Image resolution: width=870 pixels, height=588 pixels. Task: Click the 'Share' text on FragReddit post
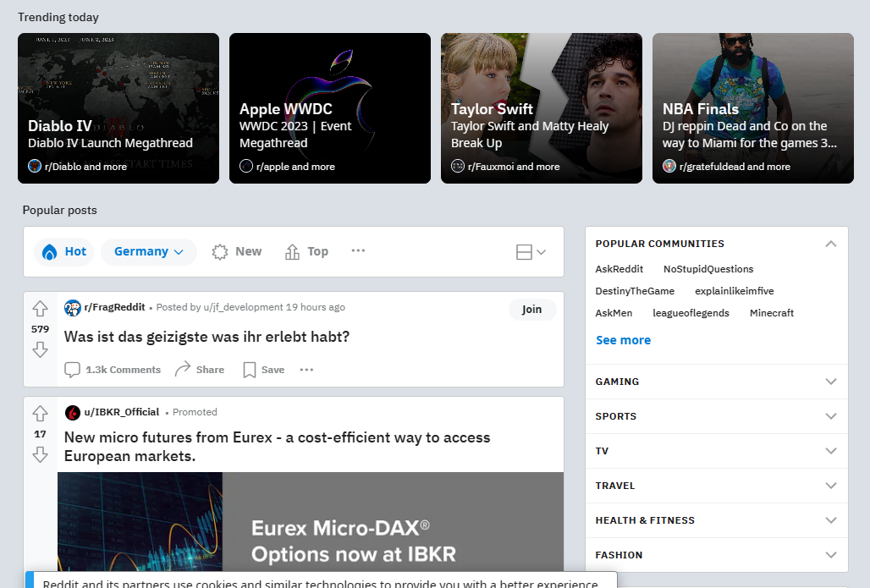[x=210, y=370]
